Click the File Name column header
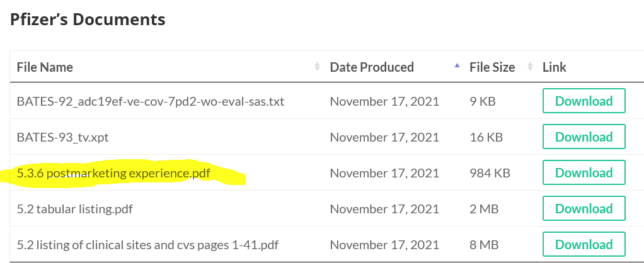This screenshot has width=644, height=263. (x=45, y=67)
